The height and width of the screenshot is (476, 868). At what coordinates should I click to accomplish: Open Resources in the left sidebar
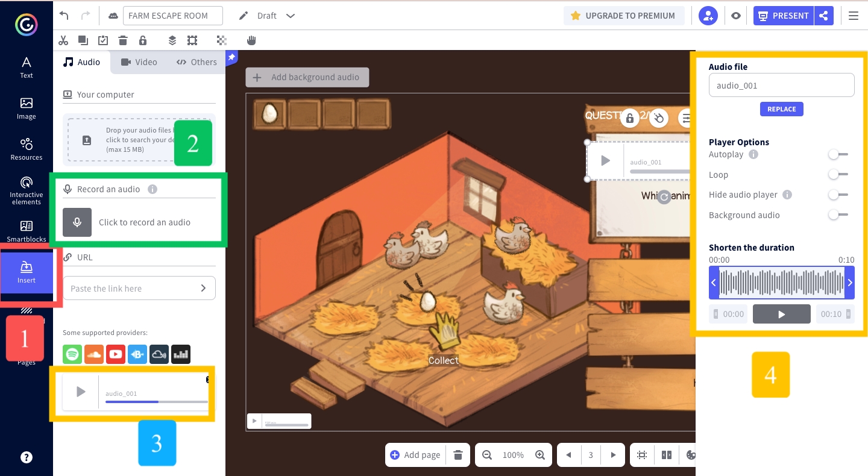[x=27, y=149]
